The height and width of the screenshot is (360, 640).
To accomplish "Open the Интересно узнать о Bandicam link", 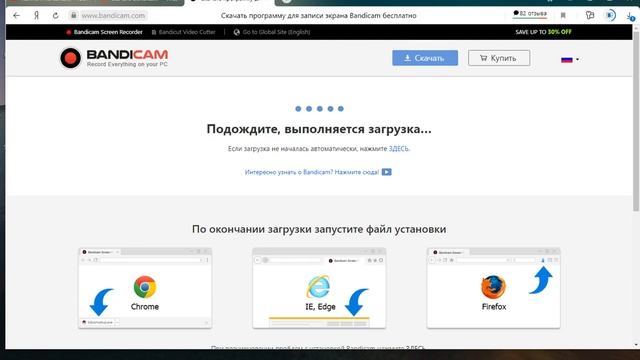I will [312, 172].
